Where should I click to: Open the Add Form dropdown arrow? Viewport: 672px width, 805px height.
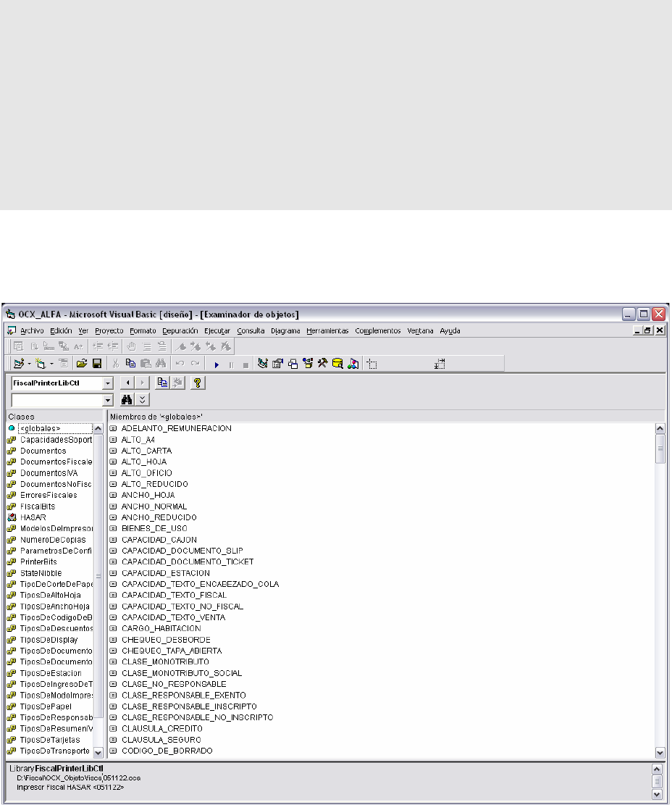point(51,364)
